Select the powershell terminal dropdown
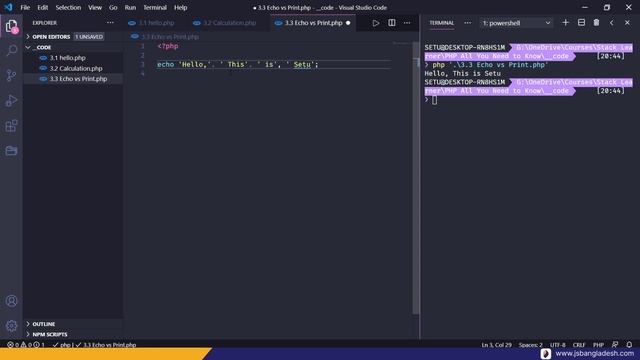 pyautogui.click(x=516, y=23)
